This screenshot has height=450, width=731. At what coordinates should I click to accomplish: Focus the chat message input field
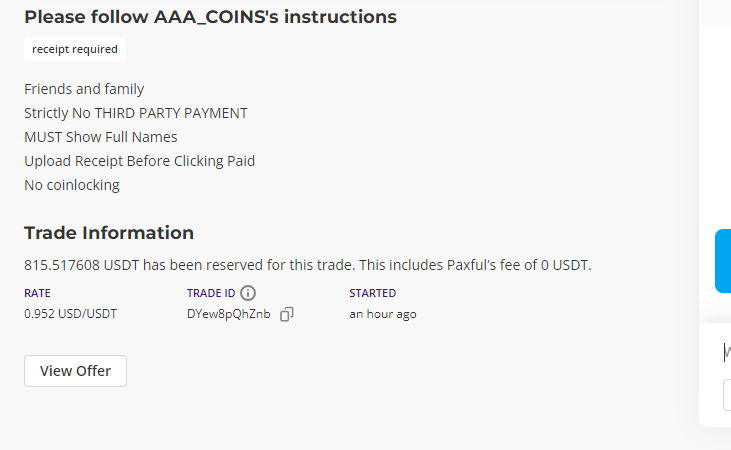[x=727, y=352]
